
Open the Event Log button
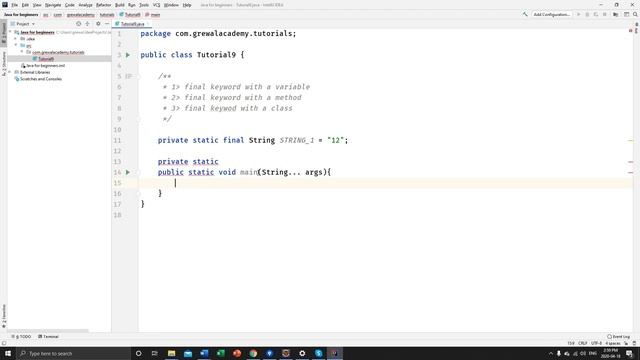click(618, 336)
